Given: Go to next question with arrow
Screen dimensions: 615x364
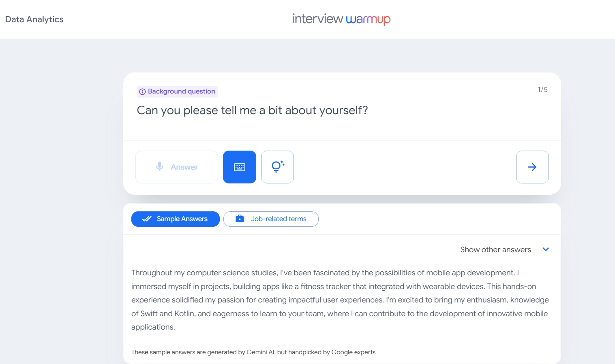Looking at the screenshot, I should pos(532,167).
